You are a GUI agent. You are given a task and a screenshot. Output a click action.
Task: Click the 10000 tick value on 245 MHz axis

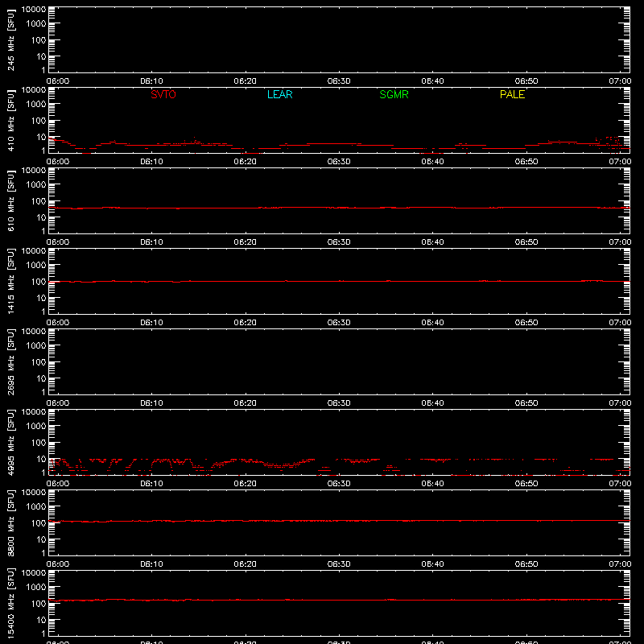point(34,10)
